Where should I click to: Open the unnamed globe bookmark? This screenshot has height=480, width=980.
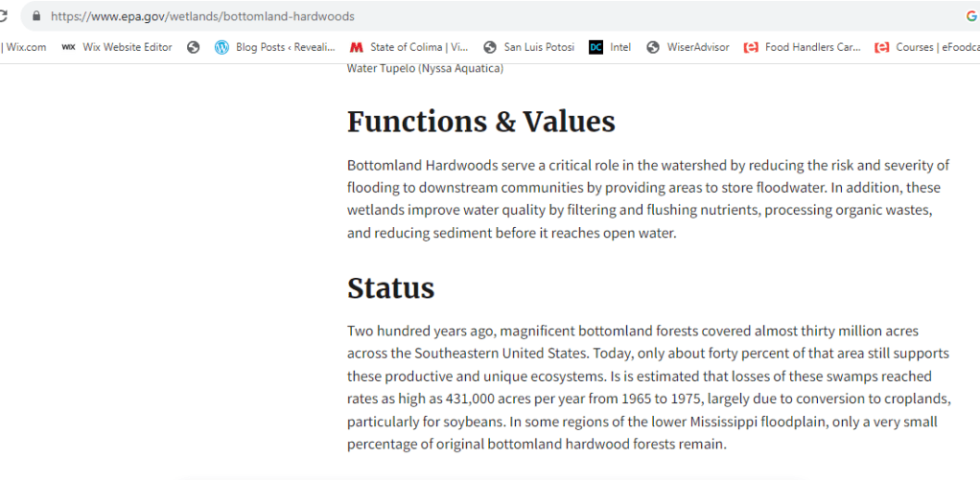coord(194,47)
